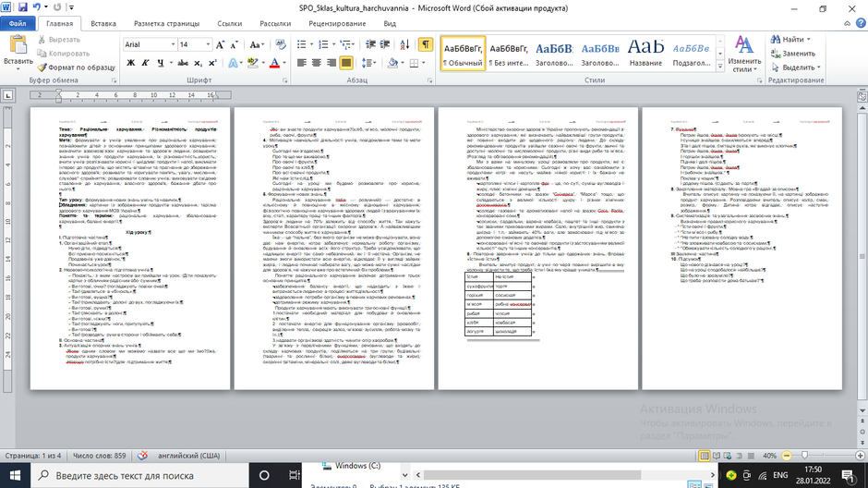Click the strikethrough abc icon
This screenshot has width=868, height=488.
pos(183,63)
